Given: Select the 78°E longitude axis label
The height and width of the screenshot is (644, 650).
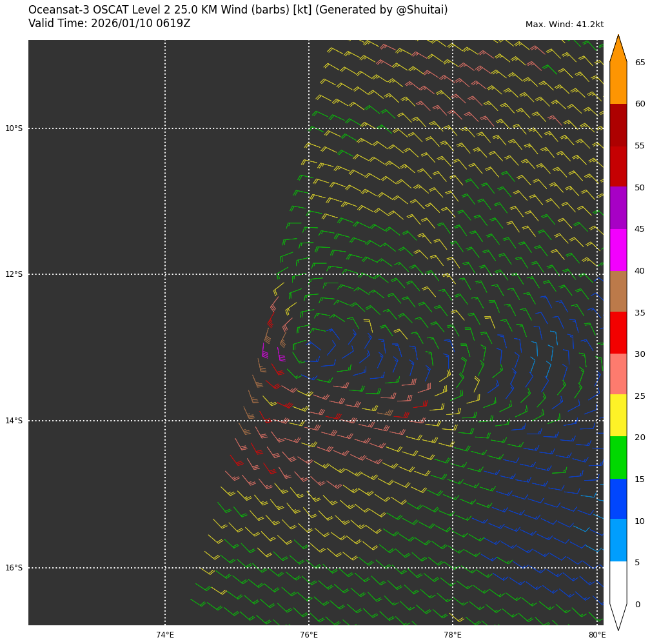Looking at the screenshot, I should click(x=453, y=635).
